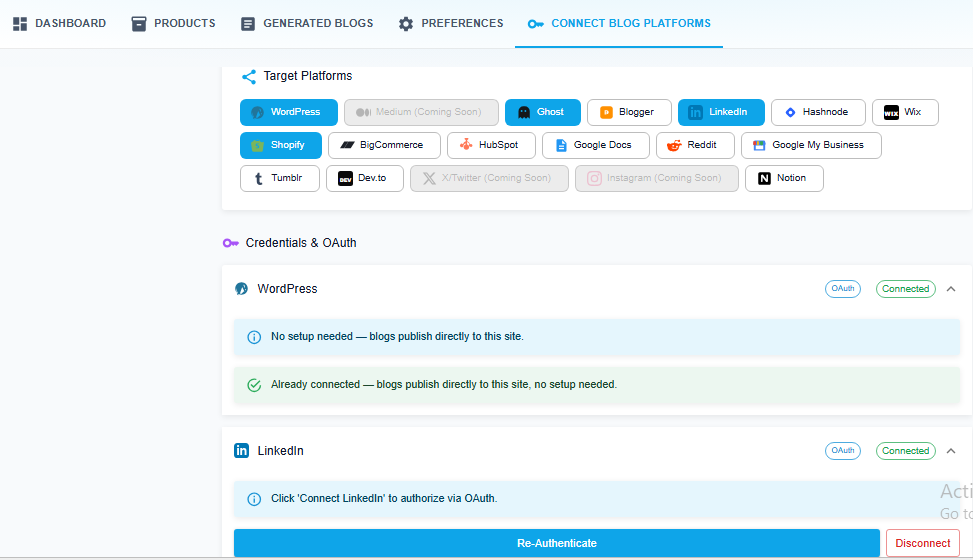Toggle the HubSpot platform chip
Image resolution: width=973 pixels, height=560 pixels.
point(491,145)
